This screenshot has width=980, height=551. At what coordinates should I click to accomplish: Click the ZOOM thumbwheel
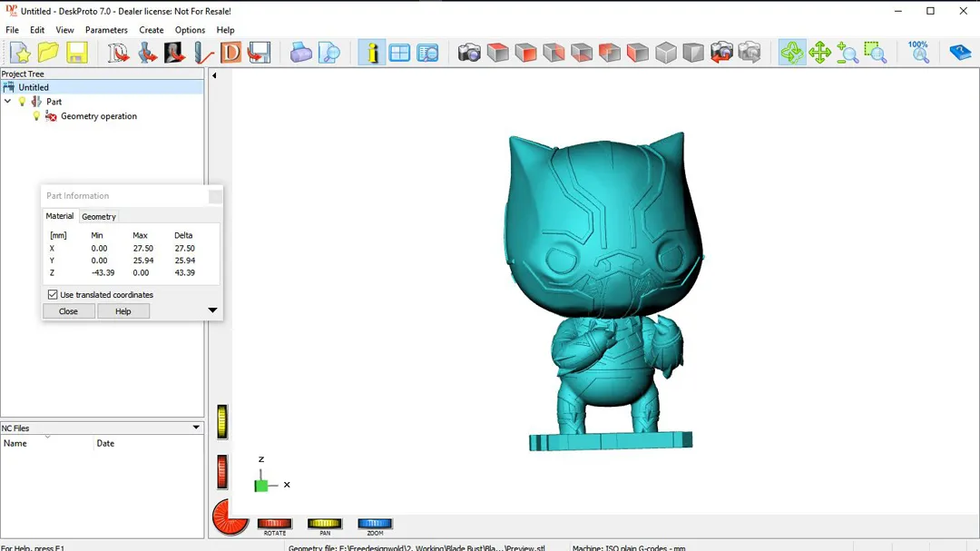point(375,524)
